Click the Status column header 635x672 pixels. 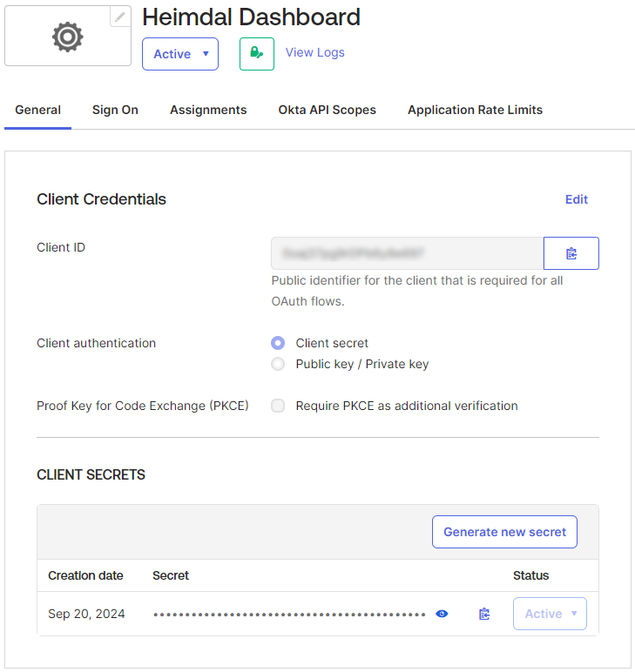coord(530,575)
